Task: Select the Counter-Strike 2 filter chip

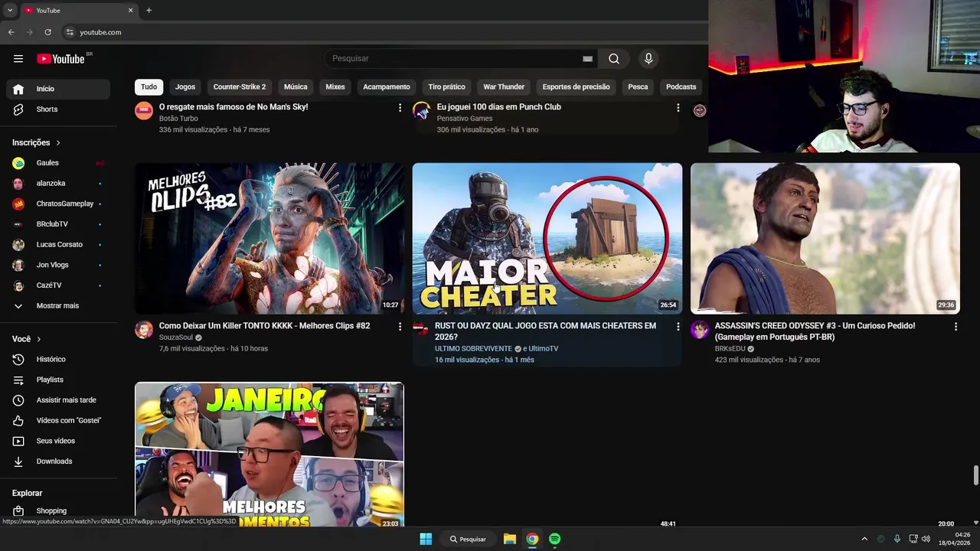Action: (240, 86)
